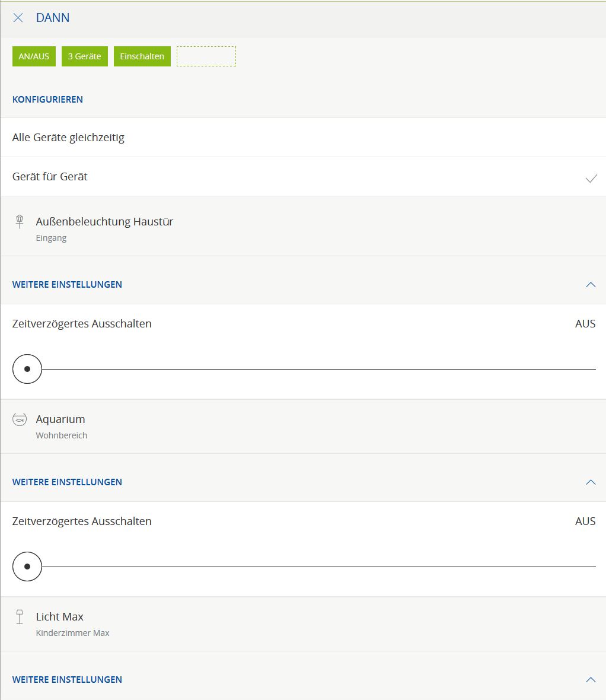The image size is (606, 700).
Task: Click the outdoor lamp icon for Außenbeleuchtung Haustür
Action: [x=20, y=222]
